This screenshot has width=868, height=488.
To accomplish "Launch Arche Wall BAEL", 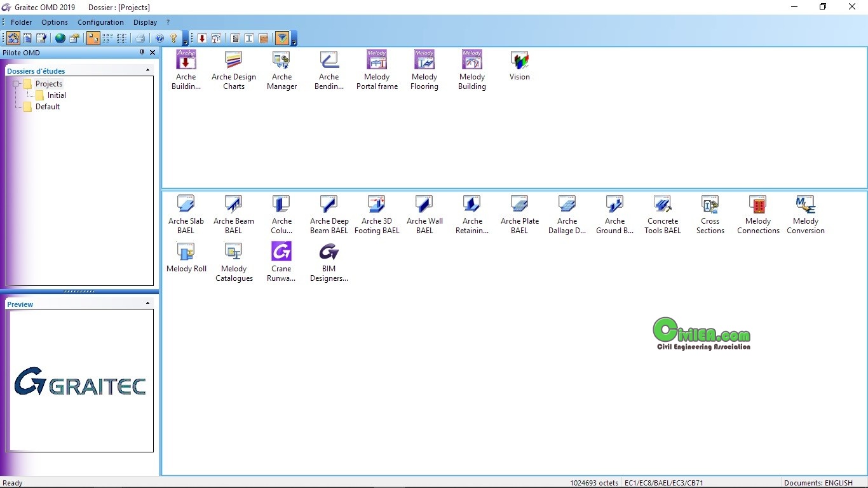I will coord(424,214).
